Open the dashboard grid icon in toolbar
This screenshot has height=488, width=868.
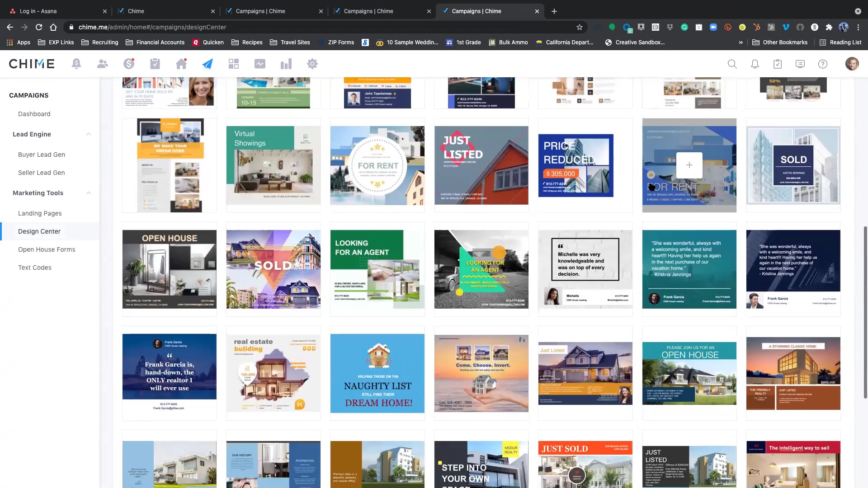(x=233, y=64)
